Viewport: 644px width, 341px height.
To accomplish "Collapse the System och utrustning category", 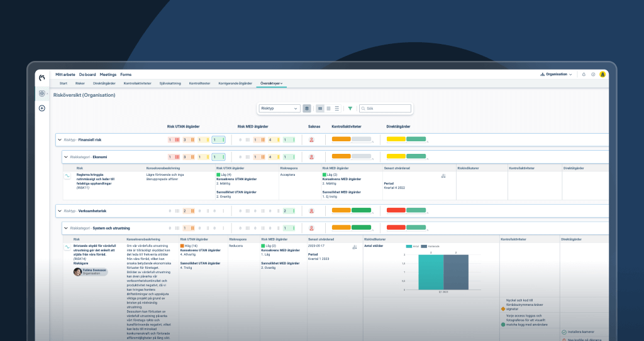I will pos(66,227).
